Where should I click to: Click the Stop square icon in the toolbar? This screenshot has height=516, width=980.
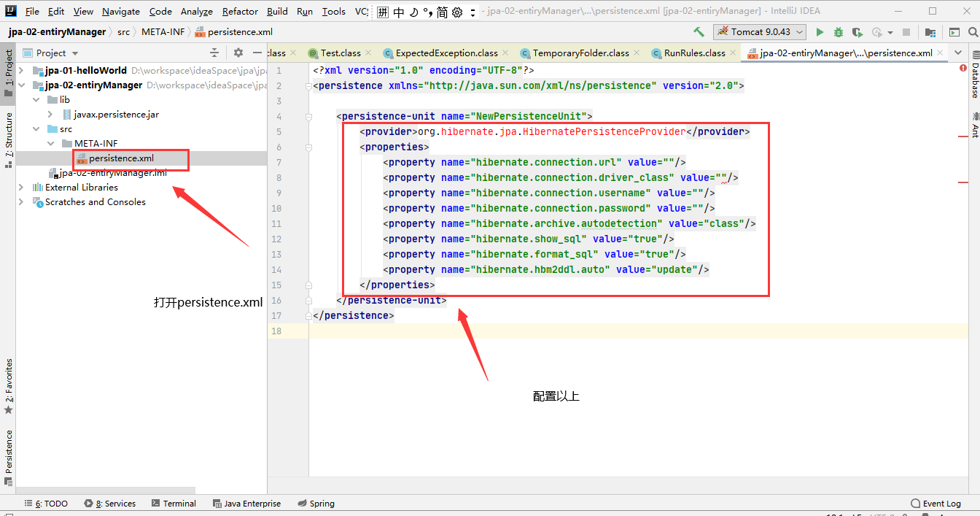point(906,32)
